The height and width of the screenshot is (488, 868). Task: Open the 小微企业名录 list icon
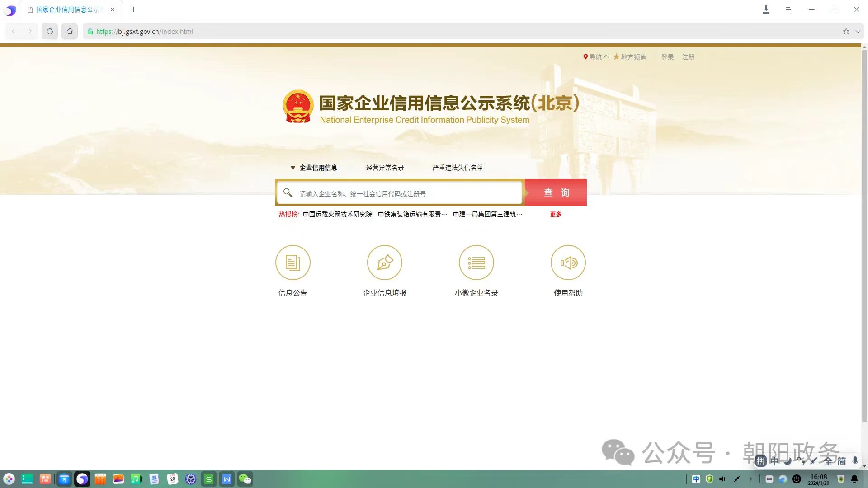tap(476, 263)
